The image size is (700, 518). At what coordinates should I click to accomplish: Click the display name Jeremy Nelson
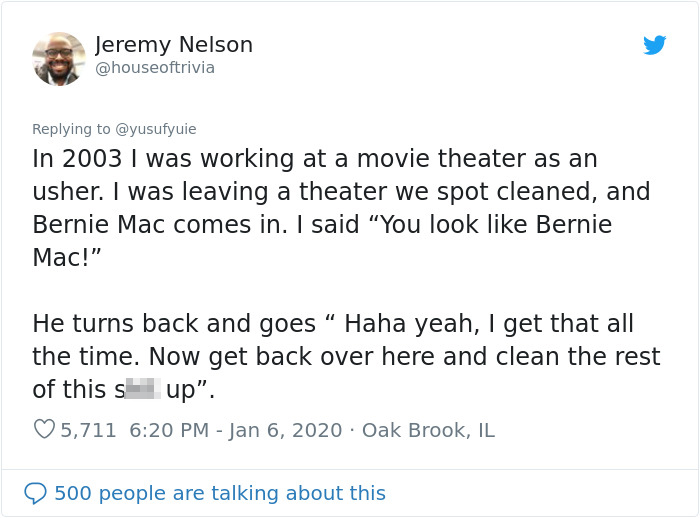pos(174,45)
